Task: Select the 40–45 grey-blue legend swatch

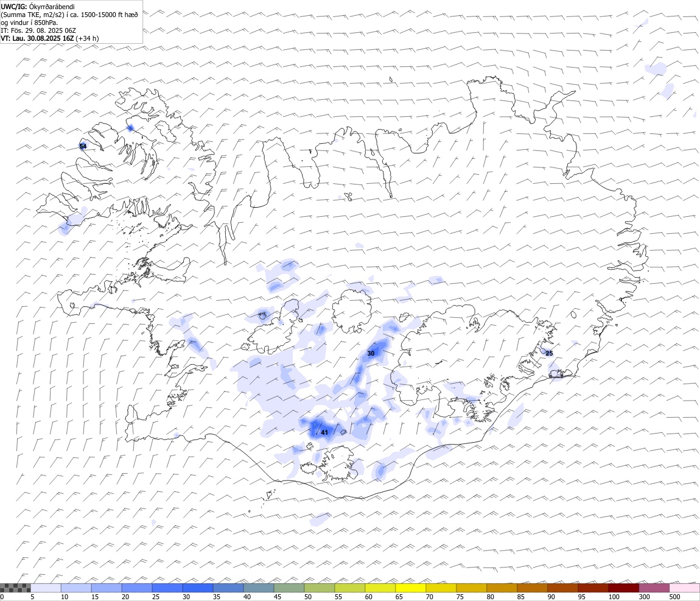Action: click(x=259, y=588)
